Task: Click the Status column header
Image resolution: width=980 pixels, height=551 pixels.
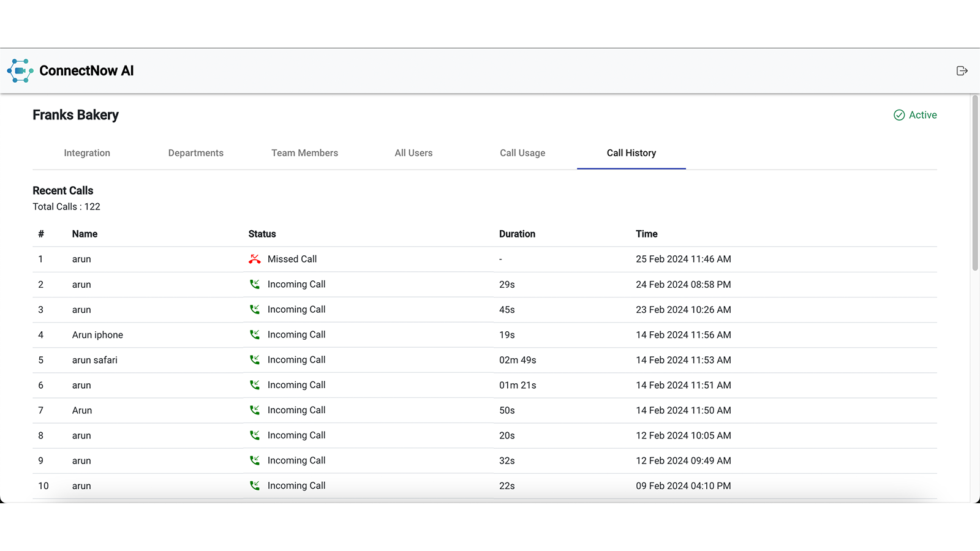Action: (x=262, y=234)
